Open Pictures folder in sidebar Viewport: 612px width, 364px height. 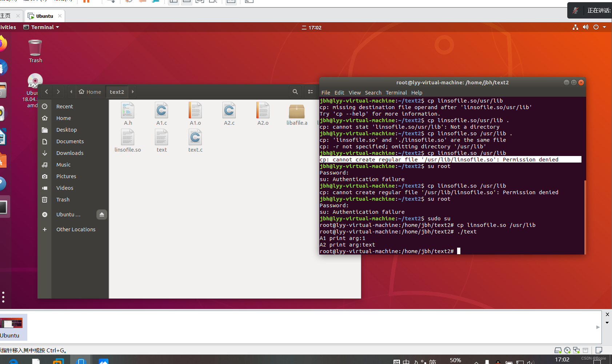[73, 176]
